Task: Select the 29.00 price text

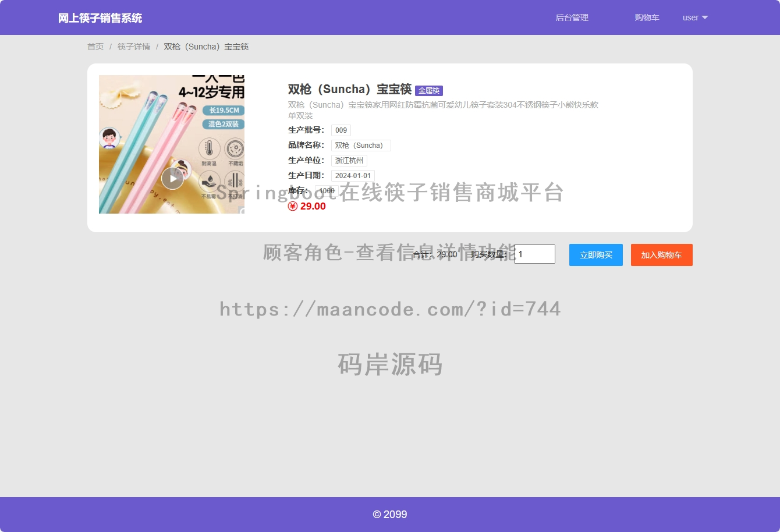Action: (x=313, y=206)
